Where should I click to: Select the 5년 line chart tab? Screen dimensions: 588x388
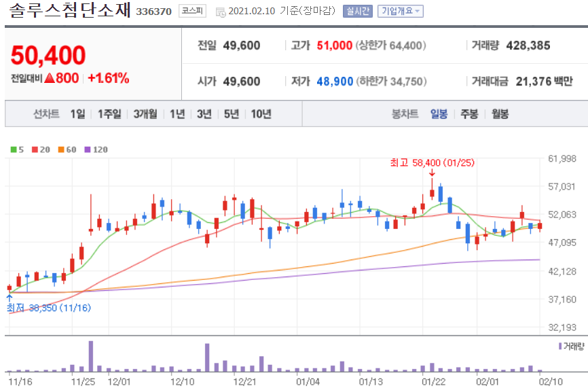pos(232,113)
